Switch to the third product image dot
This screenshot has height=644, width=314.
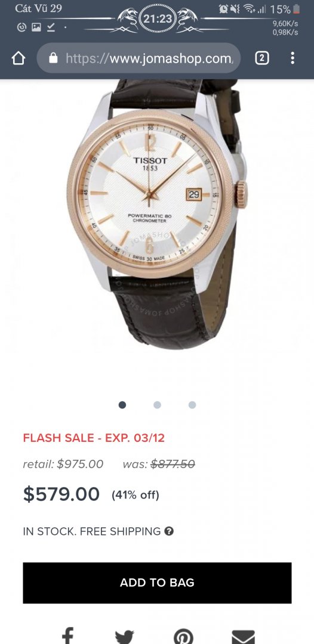tap(192, 404)
